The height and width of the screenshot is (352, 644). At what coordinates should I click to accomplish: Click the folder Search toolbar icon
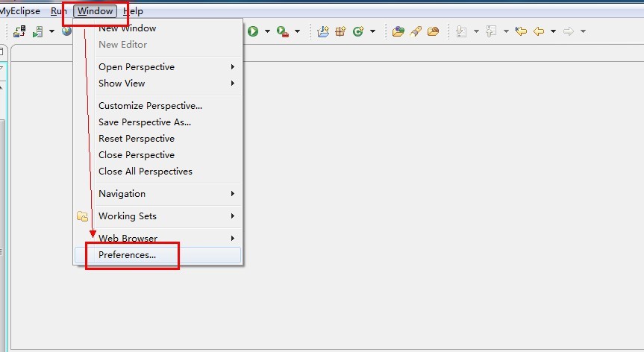click(433, 31)
